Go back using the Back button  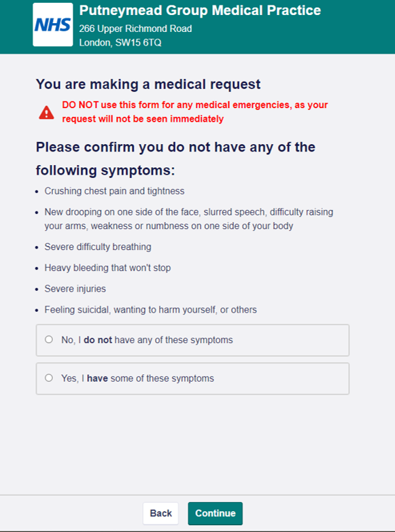160,514
